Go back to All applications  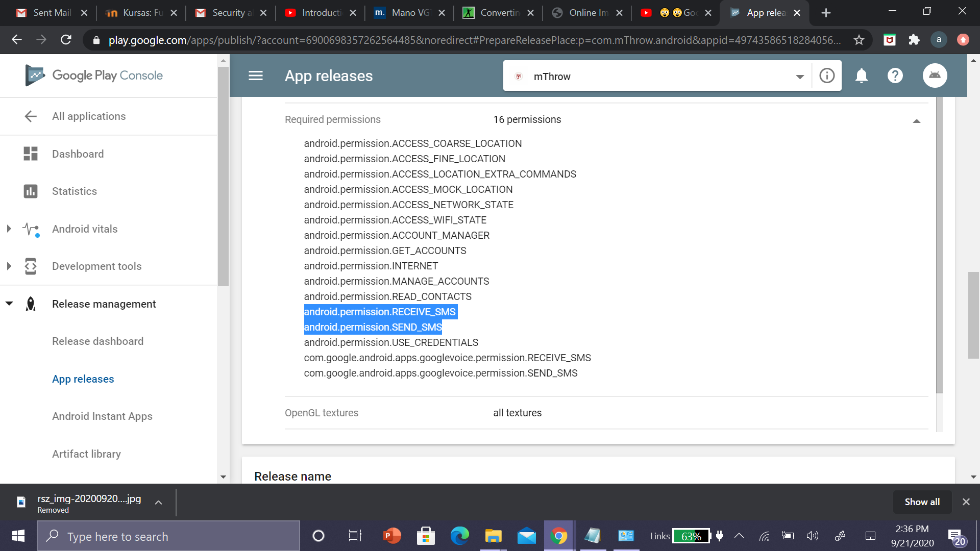pos(88,116)
